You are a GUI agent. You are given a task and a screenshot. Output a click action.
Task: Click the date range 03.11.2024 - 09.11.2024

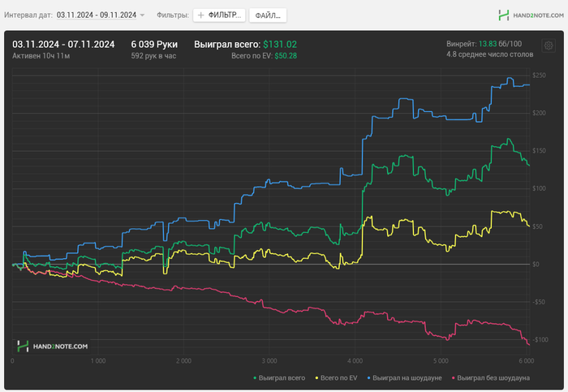tap(97, 15)
